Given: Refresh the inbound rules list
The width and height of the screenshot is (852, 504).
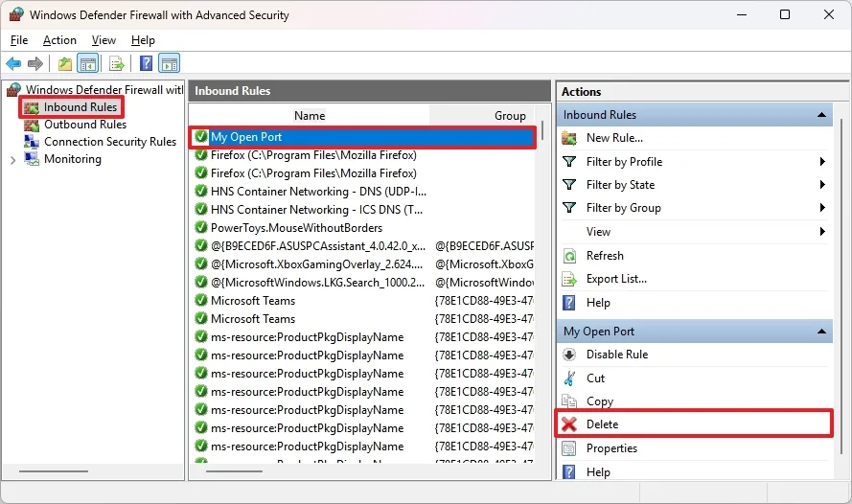Looking at the screenshot, I should coord(605,256).
